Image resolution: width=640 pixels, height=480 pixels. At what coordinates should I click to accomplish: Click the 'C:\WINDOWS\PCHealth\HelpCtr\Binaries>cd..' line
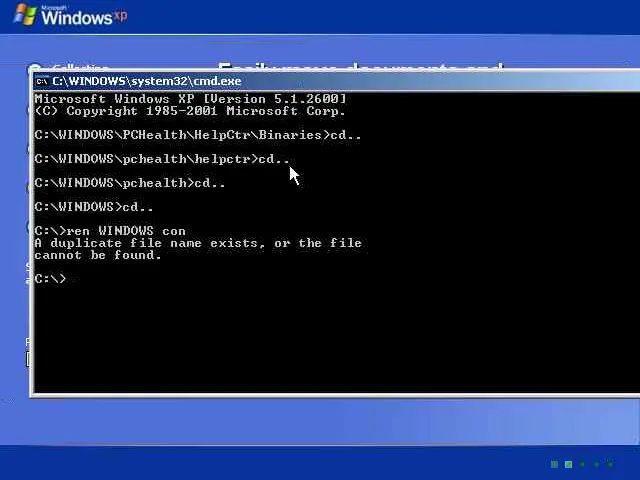198,135
